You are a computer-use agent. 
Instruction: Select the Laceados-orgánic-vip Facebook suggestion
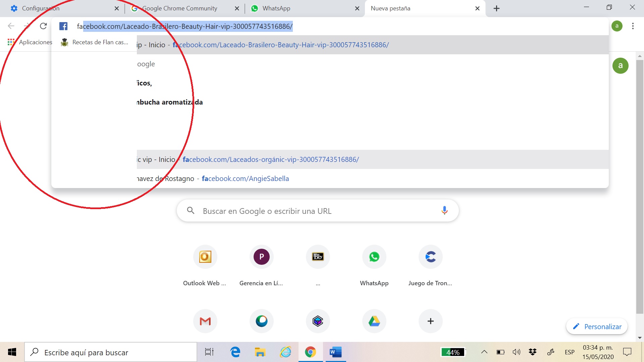coord(270,160)
